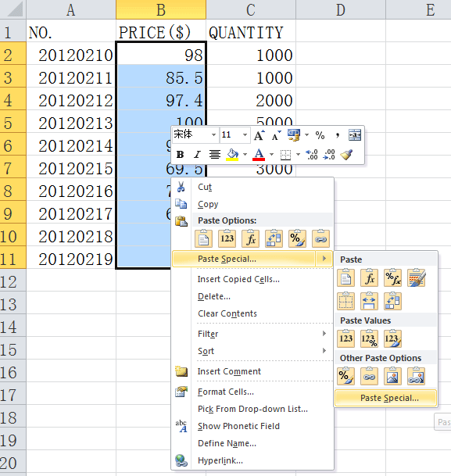Click cell containing 20120211
Viewport: 451px width, 476px height.
pos(71,77)
